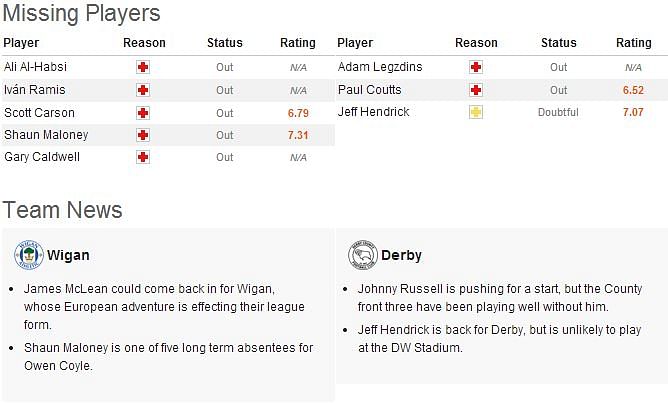This screenshot has height=403, width=668.
Task: Click the right table's Status column header
Action: pyautogui.click(x=559, y=43)
